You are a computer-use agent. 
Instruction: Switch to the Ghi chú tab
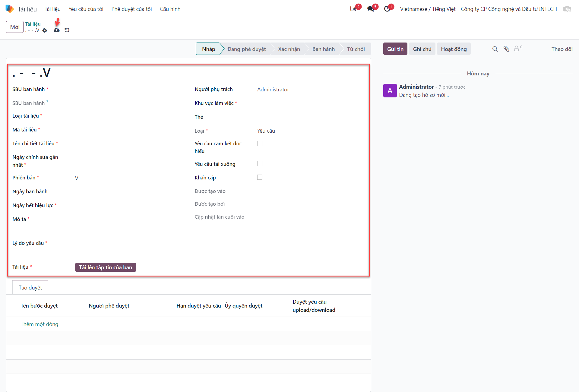[422, 49]
